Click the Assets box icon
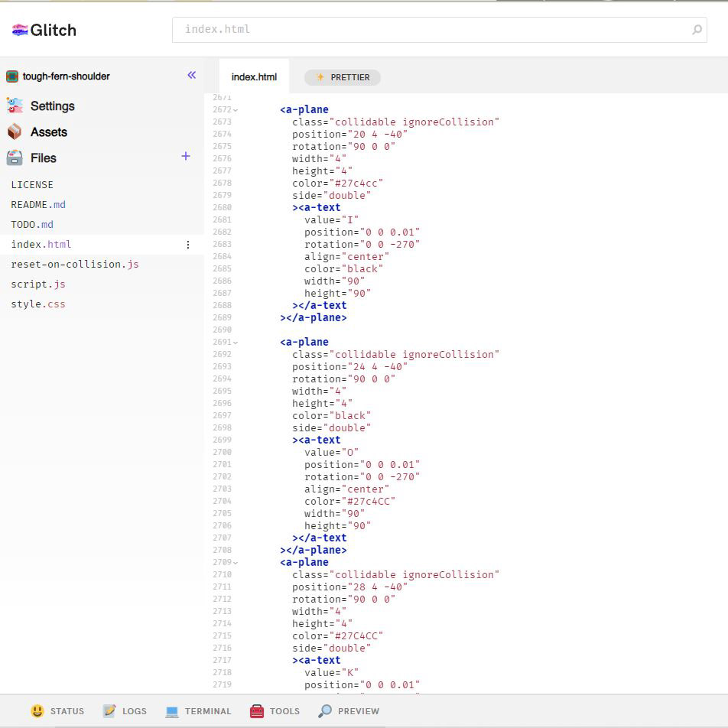 pos(15,132)
